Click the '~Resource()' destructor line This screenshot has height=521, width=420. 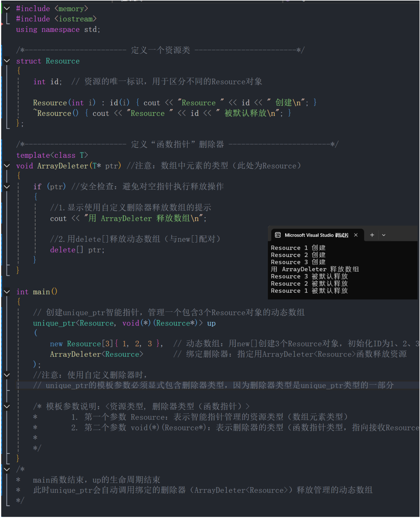pyautogui.click(x=162, y=113)
